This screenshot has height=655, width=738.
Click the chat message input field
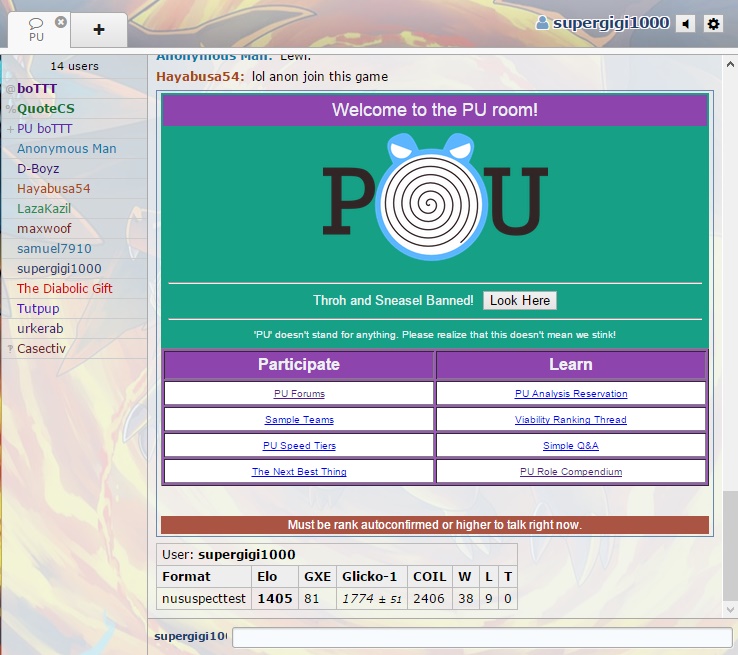(482, 637)
